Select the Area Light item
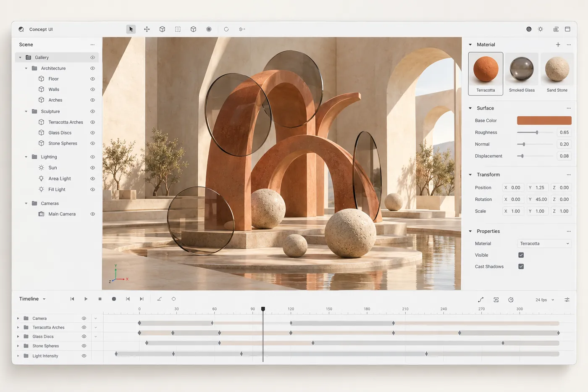The width and height of the screenshot is (588, 392). [x=60, y=179]
